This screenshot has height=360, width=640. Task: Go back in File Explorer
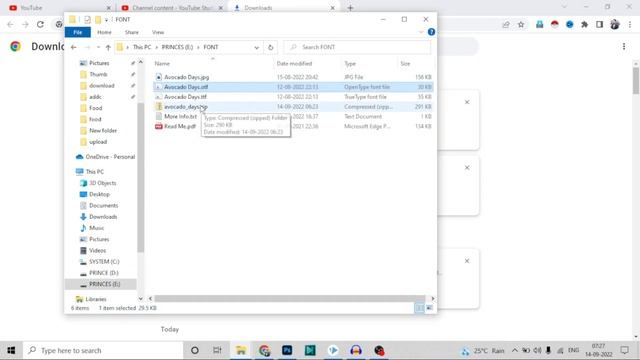73,47
